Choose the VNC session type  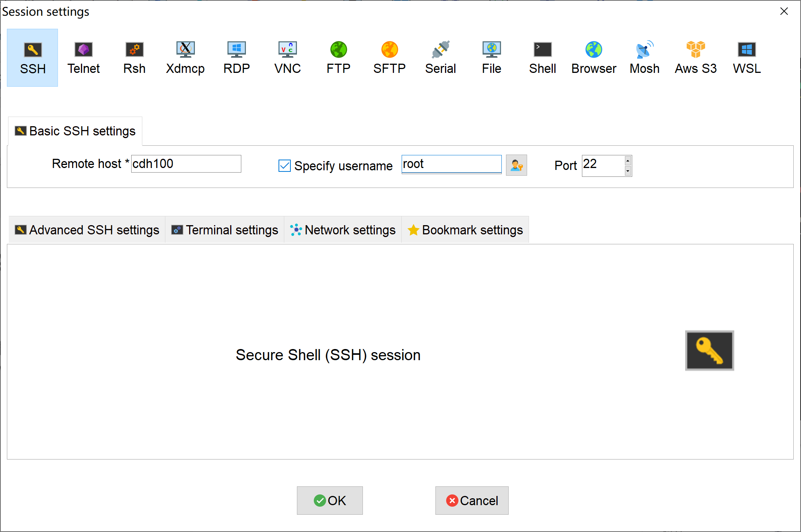(x=288, y=58)
